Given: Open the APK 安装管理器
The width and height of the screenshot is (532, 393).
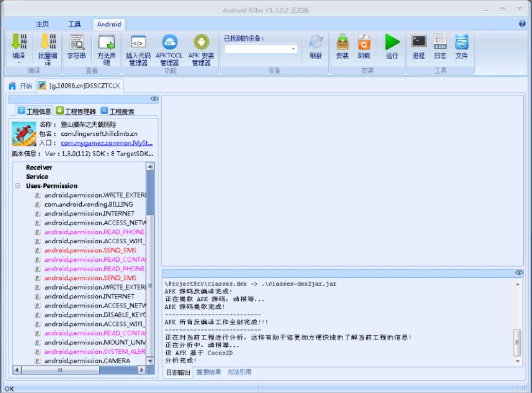Looking at the screenshot, I should point(201,42).
